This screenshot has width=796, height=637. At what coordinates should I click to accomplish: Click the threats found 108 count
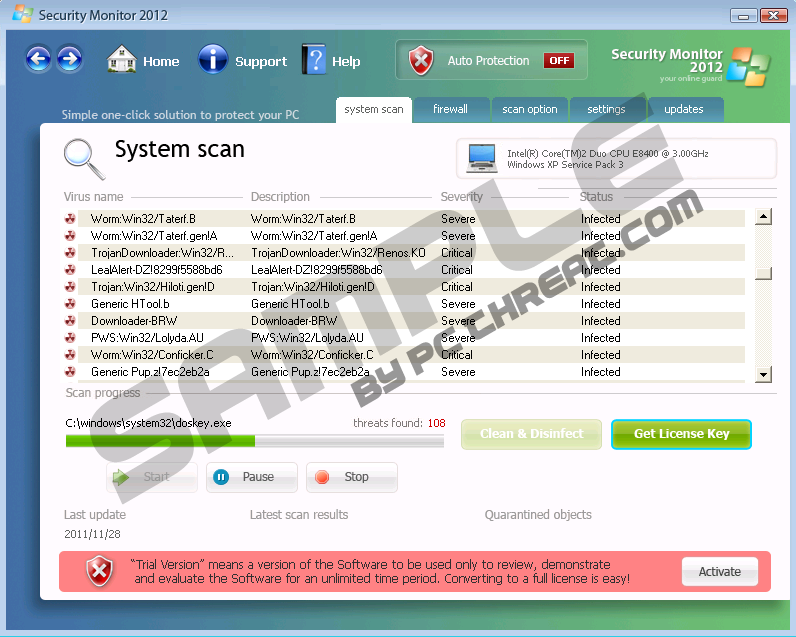[x=437, y=423]
